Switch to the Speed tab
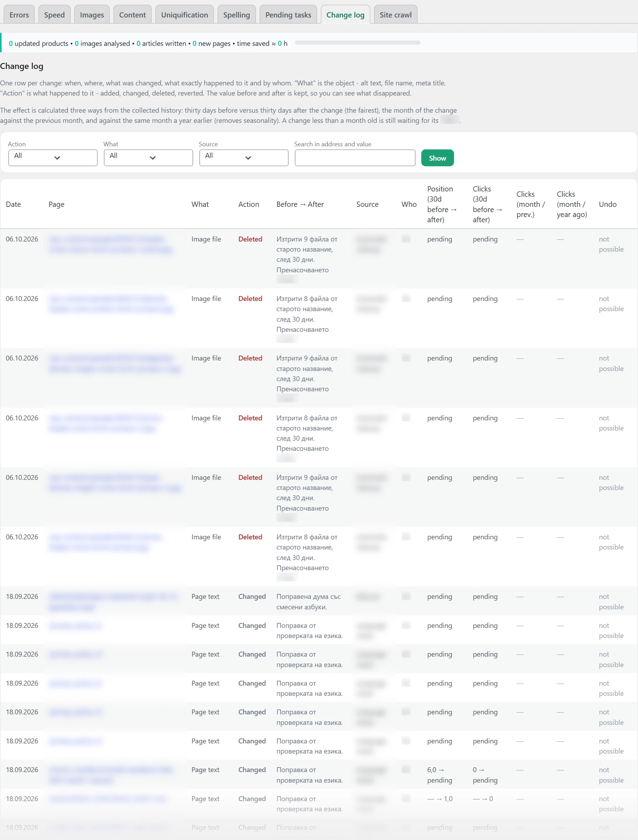Screen dimensions: 638x840 click(x=54, y=14)
